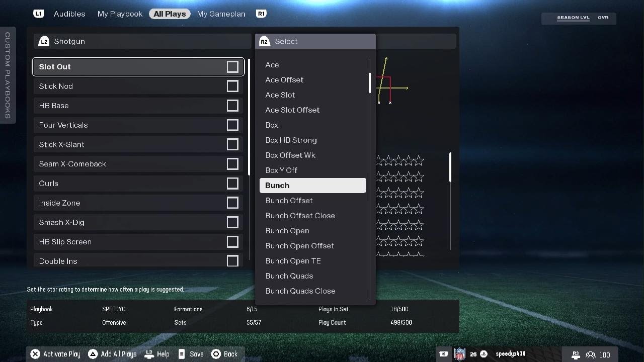This screenshot has height=362, width=644.
Task: Choose Ace from the set list
Action: click(312, 64)
